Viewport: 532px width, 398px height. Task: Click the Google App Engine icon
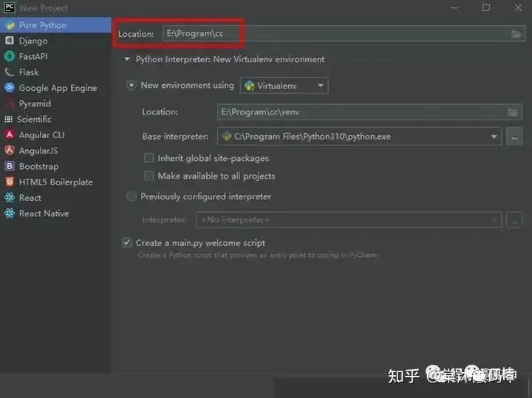10,88
